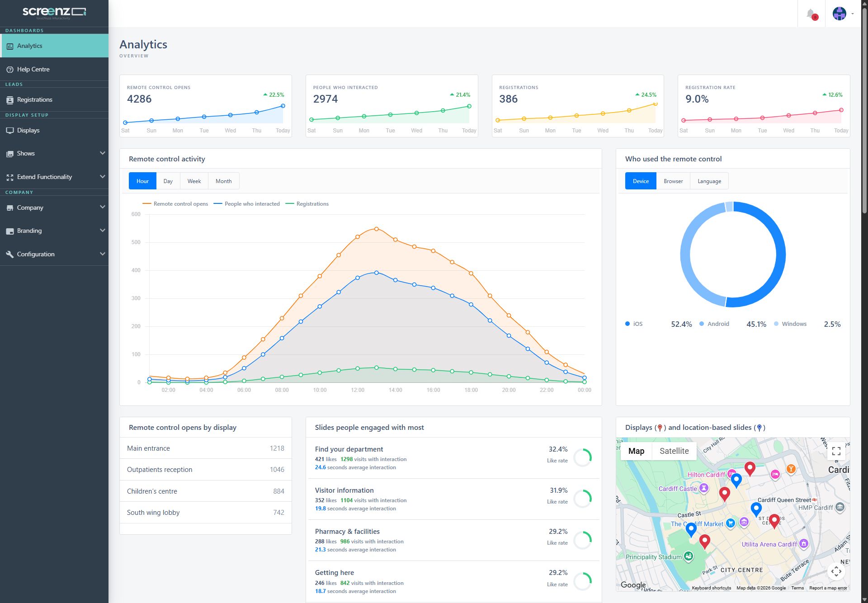
Task: Toggle the Android legend item
Action: tap(714, 324)
